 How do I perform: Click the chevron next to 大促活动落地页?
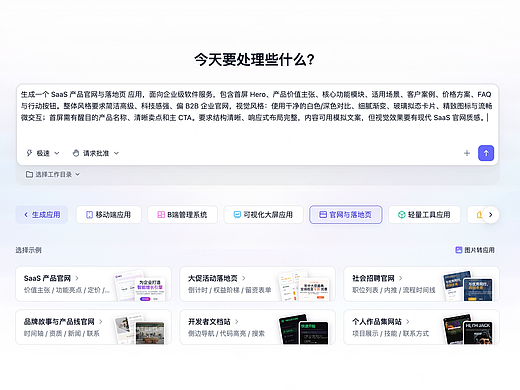(x=243, y=278)
